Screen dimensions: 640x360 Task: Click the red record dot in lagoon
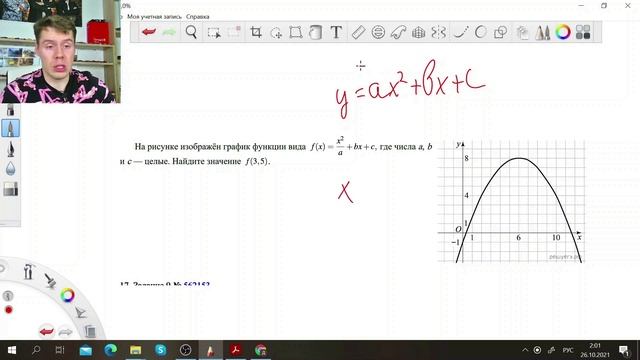8,310
